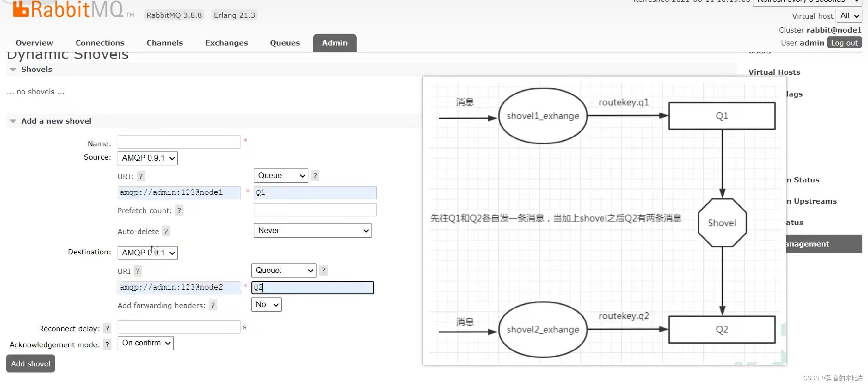Click the shovel Name input field
The image size is (868, 384).
pyautogui.click(x=179, y=142)
